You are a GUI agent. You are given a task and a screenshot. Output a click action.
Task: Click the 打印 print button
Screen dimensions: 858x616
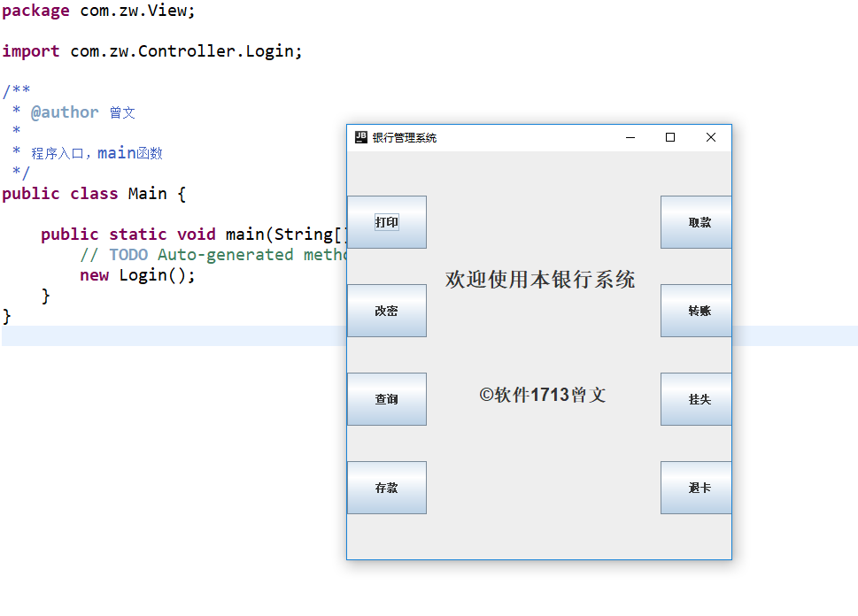[x=387, y=222]
